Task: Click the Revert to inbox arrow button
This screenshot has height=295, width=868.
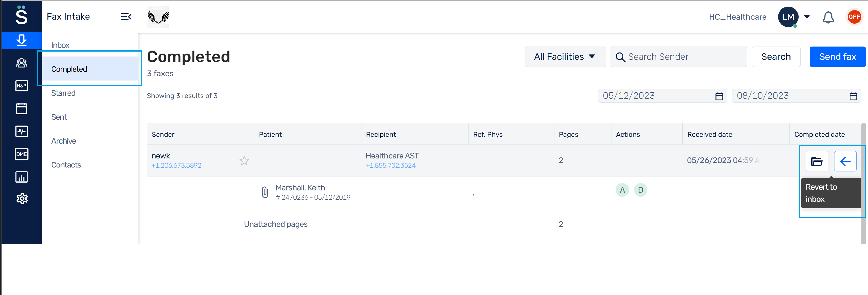Action: (845, 161)
